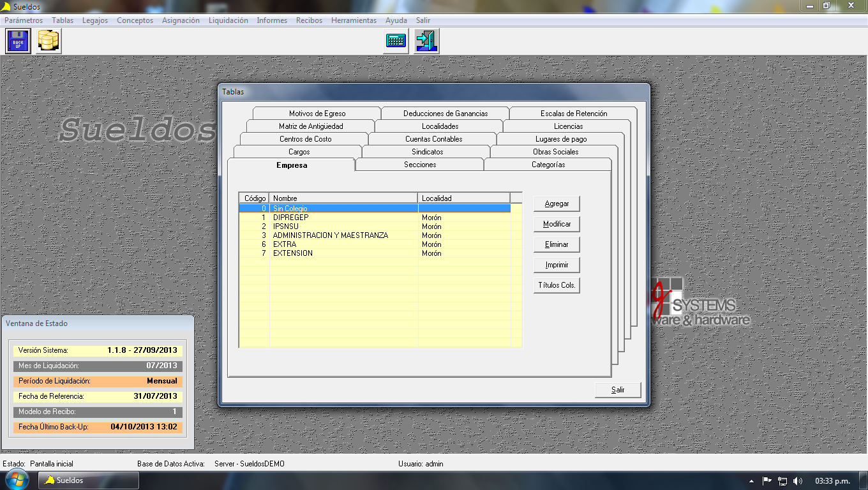This screenshot has height=490, width=868.
Task: Click the volume speaker tray icon
Action: point(798,480)
